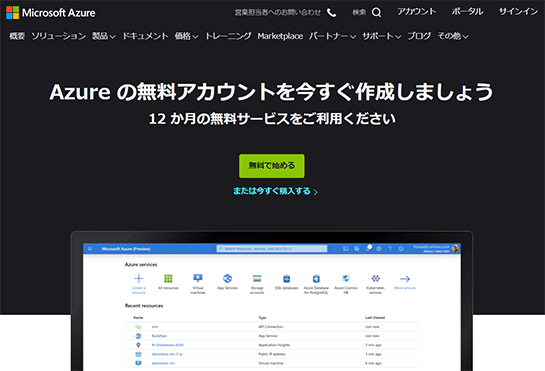This screenshot has width=545, height=371.
Task: Expand the 製品 dropdown menu
Action: click(x=104, y=36)
